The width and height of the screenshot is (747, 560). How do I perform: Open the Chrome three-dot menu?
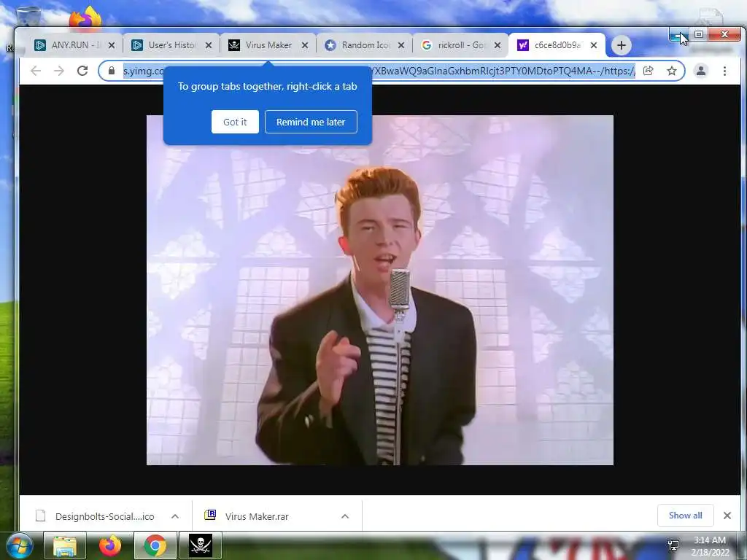point(724,71)
